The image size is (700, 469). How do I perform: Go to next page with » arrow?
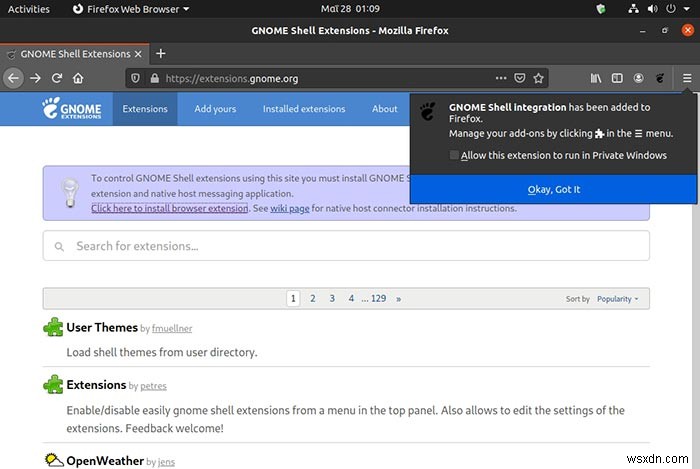point(399,299)
